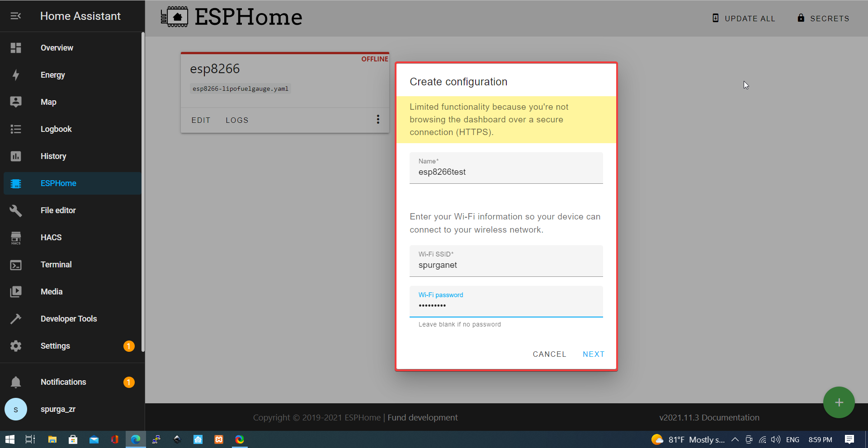This screenshot has height=448, width=868.
Task: Open the esp8266 card overflow menu
Action: pyautogui.click(x=378, y=119)
